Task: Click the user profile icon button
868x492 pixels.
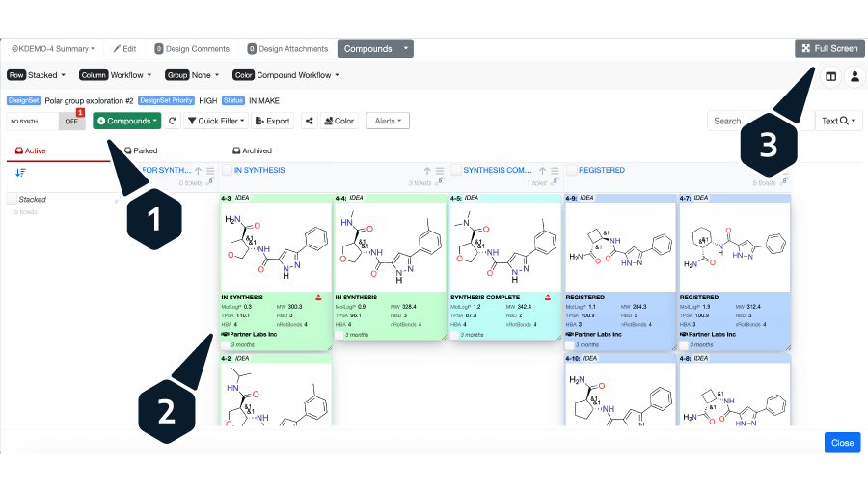Action: pos(854,76)
